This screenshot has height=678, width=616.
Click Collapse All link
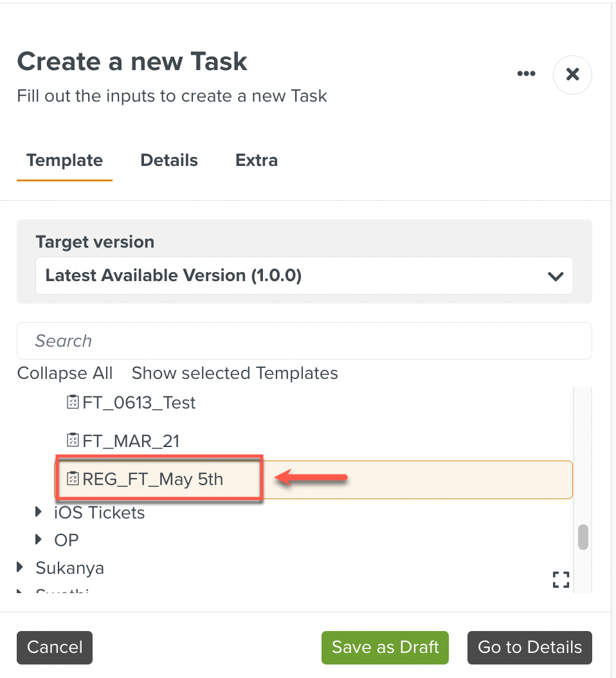click(65, 373)
